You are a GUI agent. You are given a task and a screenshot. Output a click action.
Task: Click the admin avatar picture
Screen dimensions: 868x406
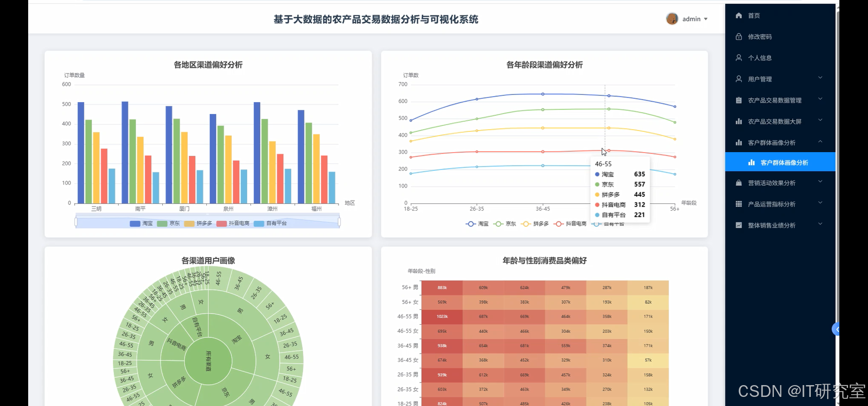(672, 19)
